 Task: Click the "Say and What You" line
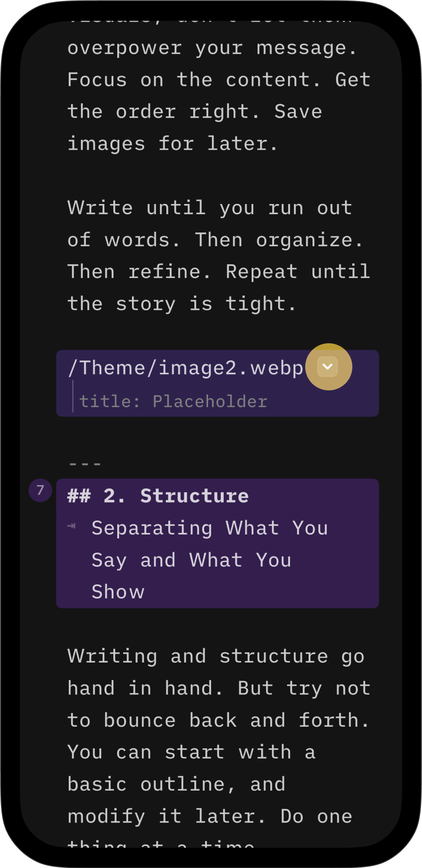click(191, 560)
